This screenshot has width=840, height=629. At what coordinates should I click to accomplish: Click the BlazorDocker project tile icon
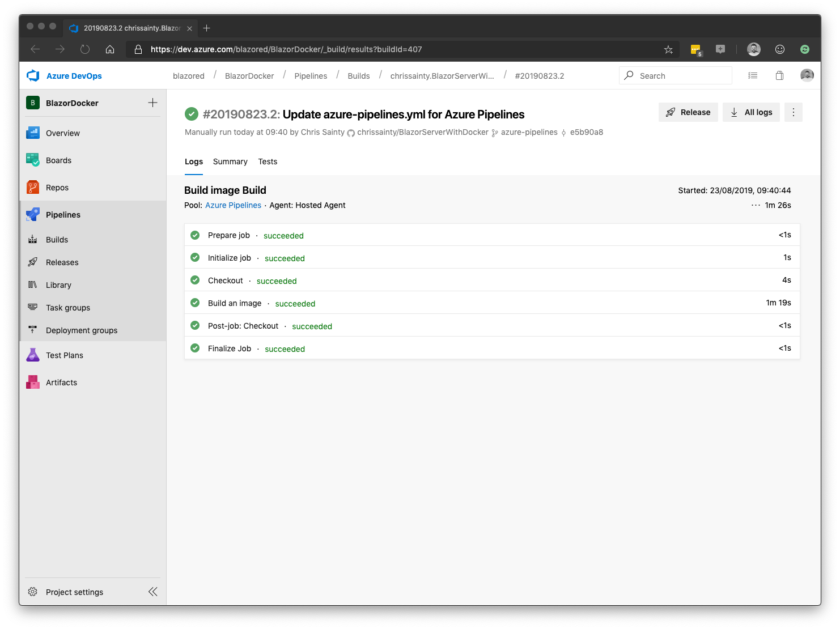point(33,103)
